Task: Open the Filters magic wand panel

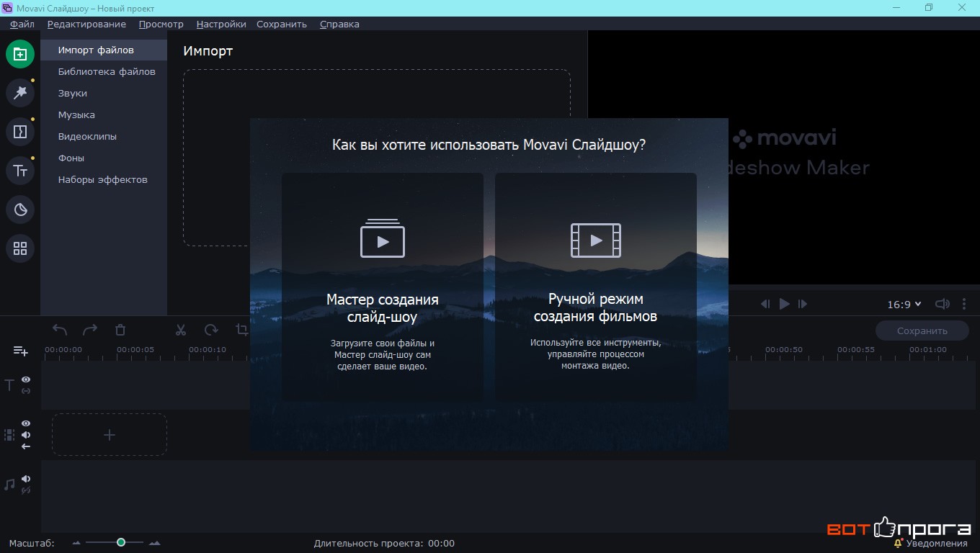Action: (20, 92)
